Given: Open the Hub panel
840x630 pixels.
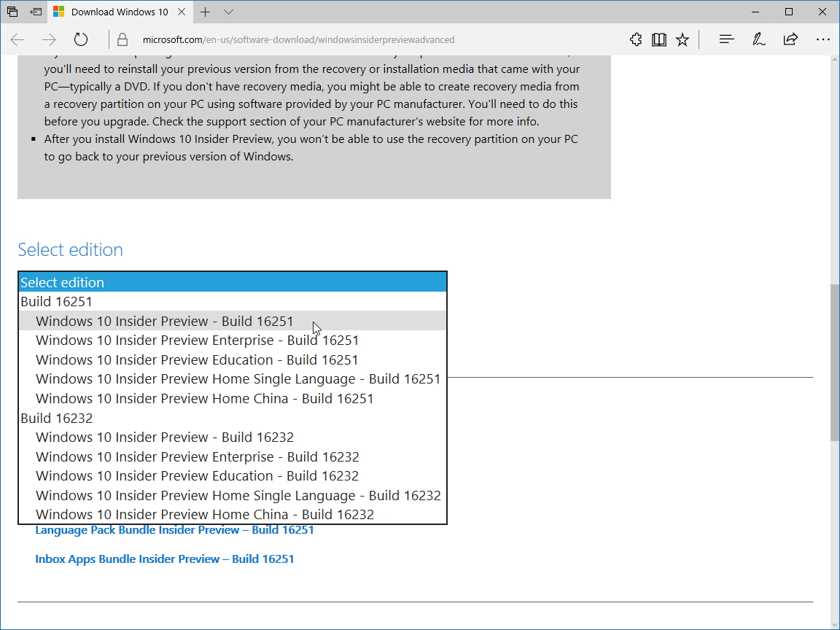Looking at the screenshot, I should [x=726, y=39].
